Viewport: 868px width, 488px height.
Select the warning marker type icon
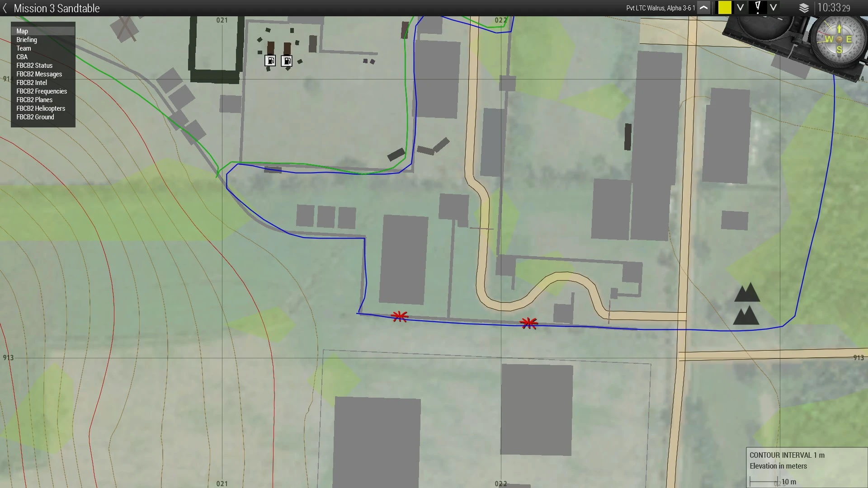(758, 7)
